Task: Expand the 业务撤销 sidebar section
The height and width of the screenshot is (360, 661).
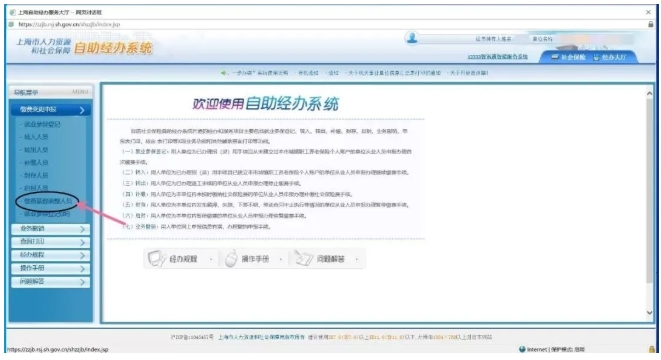Action: pos(50,229)
